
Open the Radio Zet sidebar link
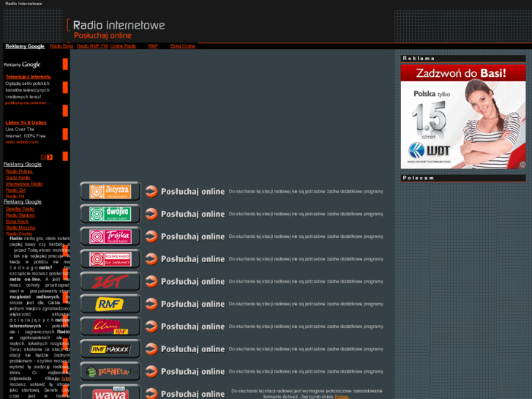pos(15,190)
